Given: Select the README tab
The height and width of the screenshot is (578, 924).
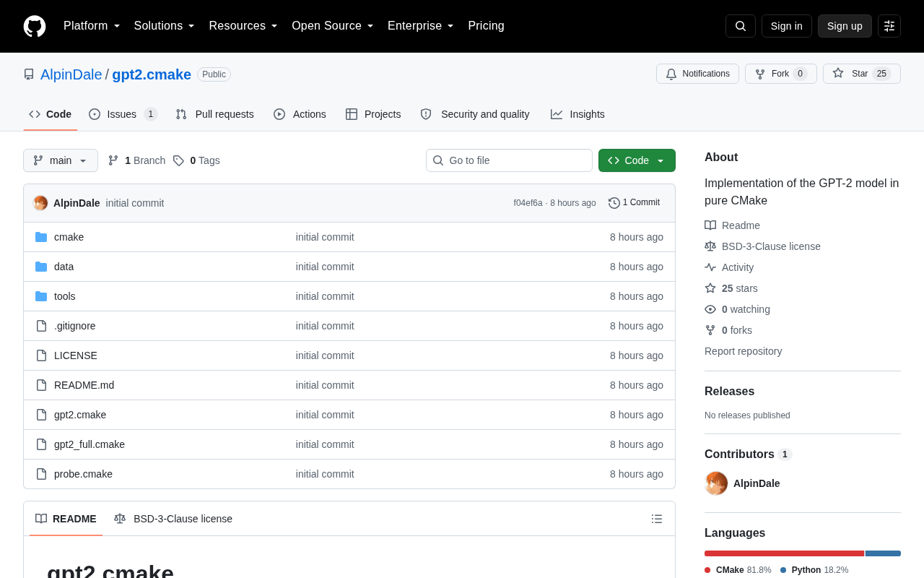Looking at the screenshot, I should click(66, 519).
